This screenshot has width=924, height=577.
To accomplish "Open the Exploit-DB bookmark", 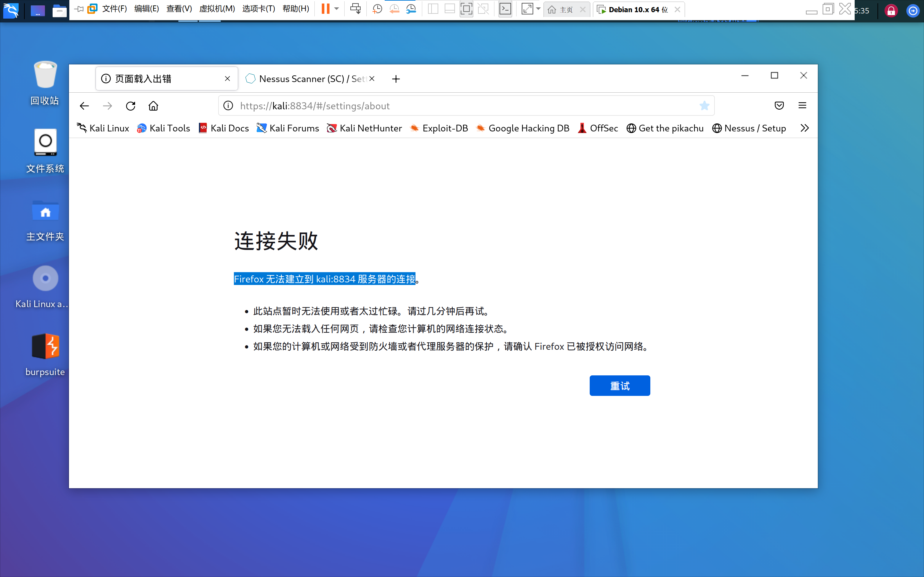I will point(439,128).
